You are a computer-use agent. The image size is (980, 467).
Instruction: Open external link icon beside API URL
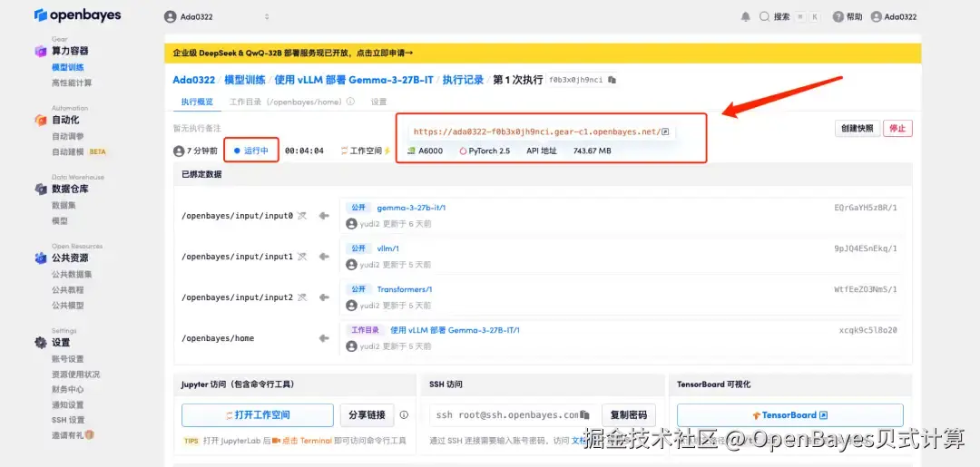(666, 131)
